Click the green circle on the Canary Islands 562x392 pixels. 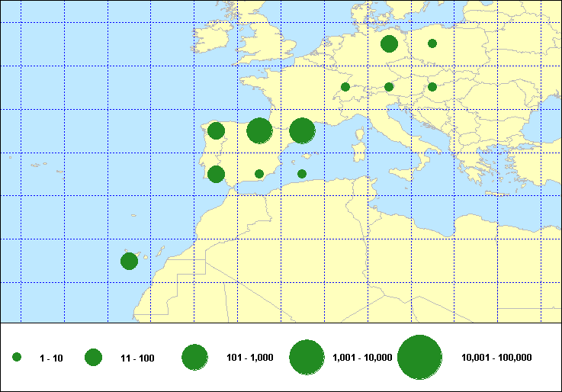(x=129, y=261)
